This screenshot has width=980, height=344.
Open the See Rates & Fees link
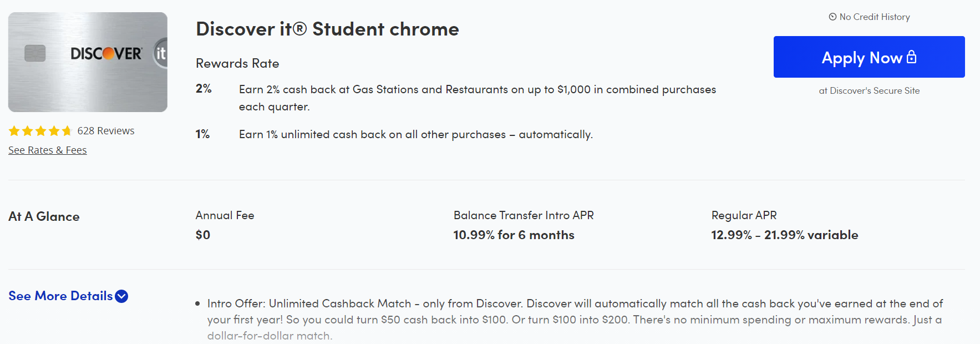[x=48, y=150]
